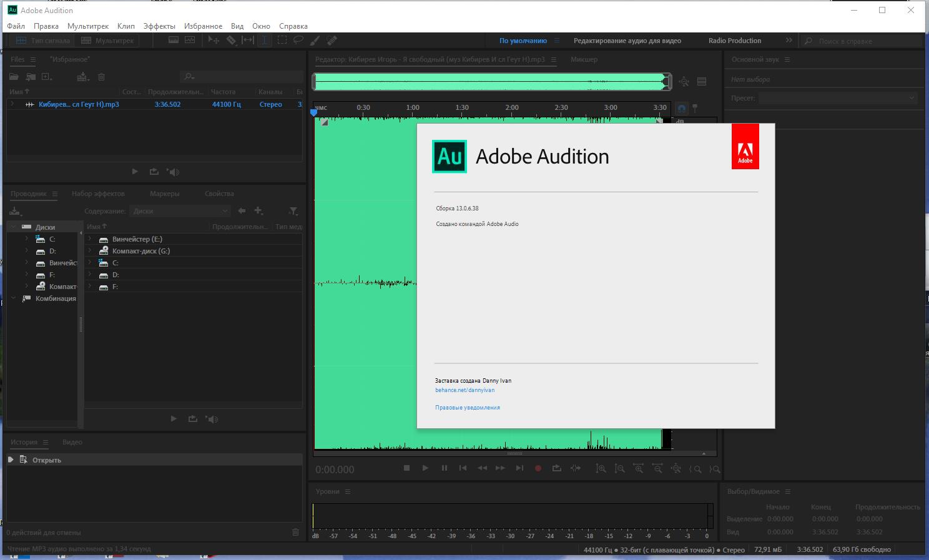Click Zoom Out Time icon
The width and height of the screenshot is (929, 560).
point(657,468)
